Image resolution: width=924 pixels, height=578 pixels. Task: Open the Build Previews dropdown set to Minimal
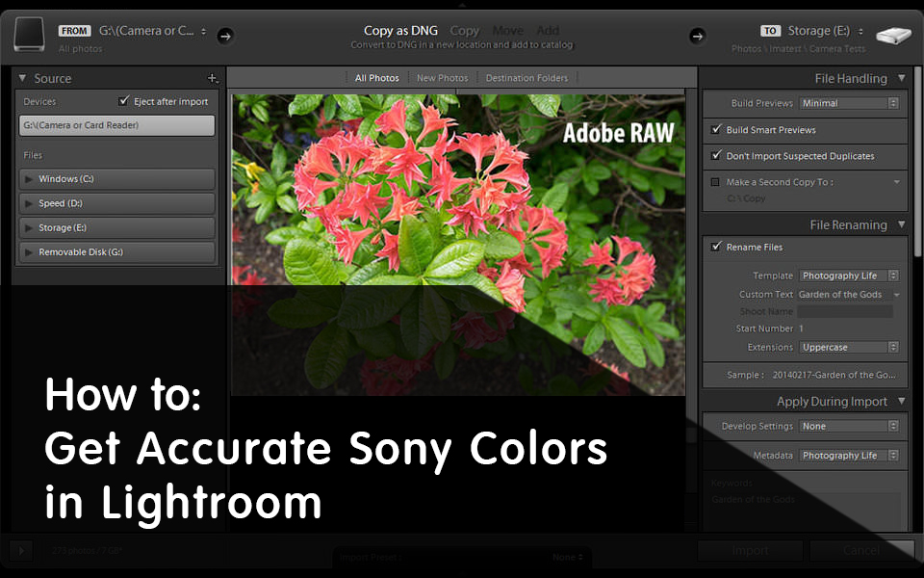[848, 103]
